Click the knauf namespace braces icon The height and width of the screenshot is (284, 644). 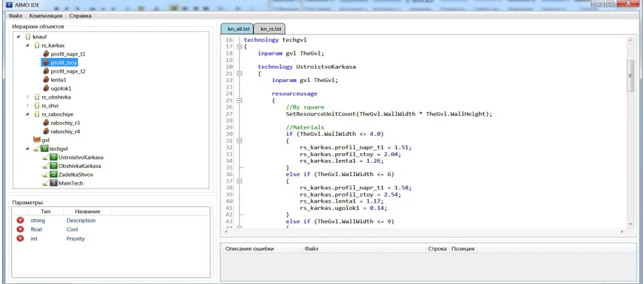pyautogui.click(x=28, y=37)
